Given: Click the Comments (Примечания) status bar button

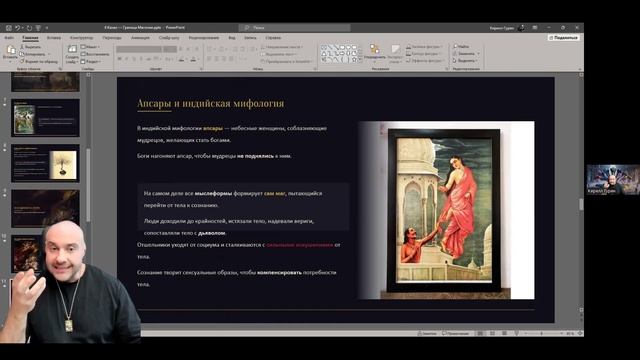Looking at the screenshot, I should [456, 333].
